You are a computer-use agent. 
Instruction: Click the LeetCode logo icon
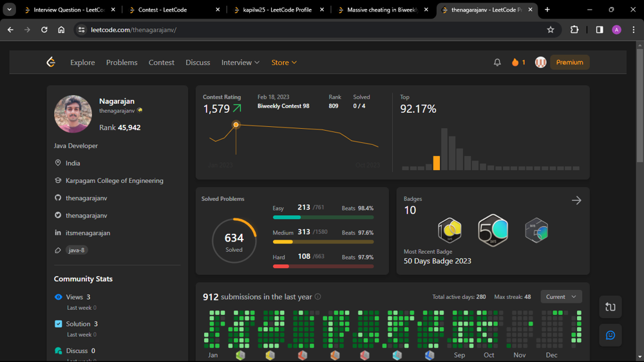click(51, 62)
